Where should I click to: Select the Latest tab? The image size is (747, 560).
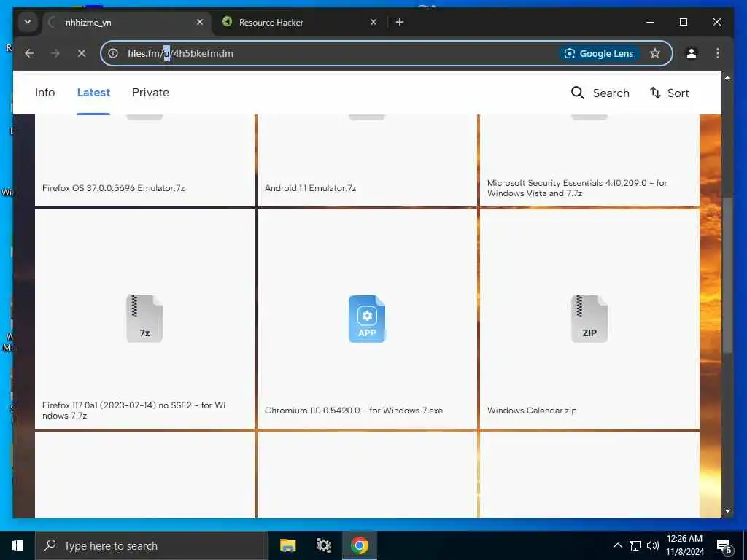(93, 93)
